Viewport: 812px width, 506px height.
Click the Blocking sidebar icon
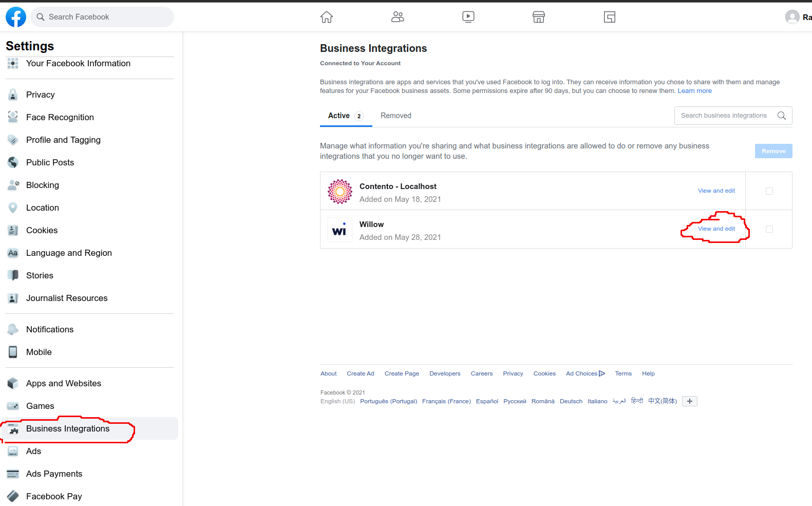[x=13, y=185]
